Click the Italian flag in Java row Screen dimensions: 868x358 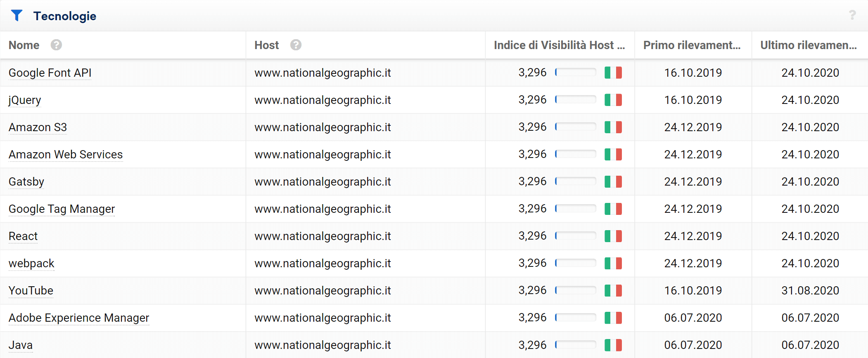pos(613,345)
